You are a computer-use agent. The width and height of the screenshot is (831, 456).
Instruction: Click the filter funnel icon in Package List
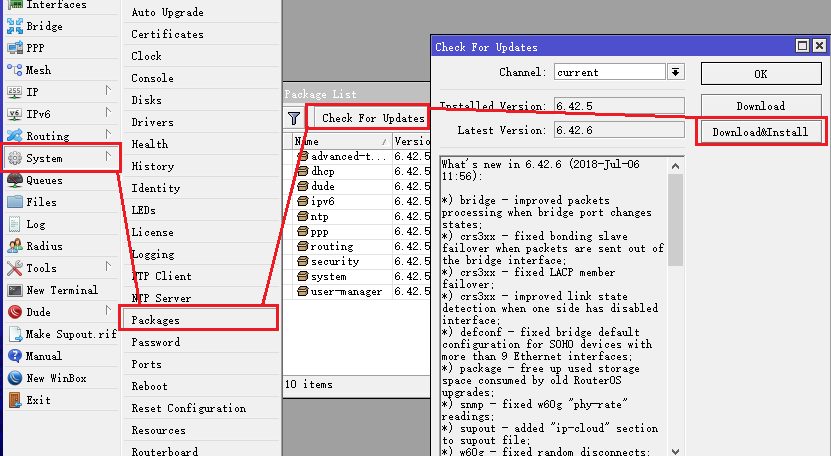click(x=294, y=118)
